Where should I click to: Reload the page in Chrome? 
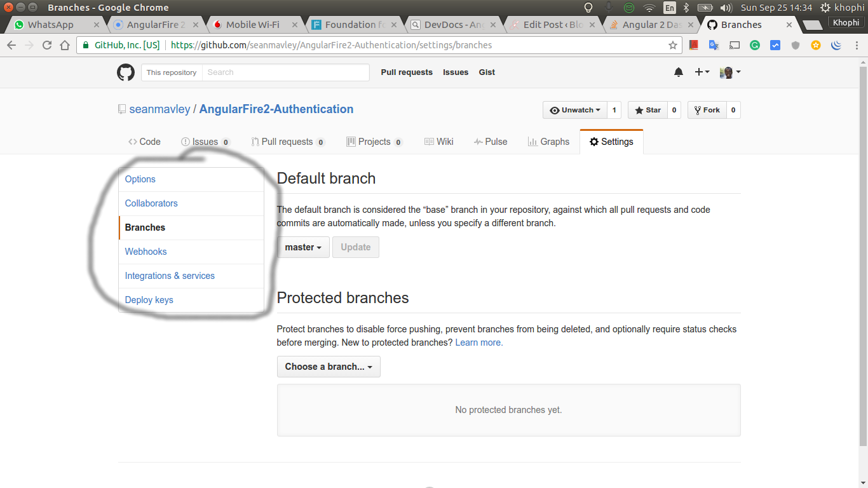47,45
